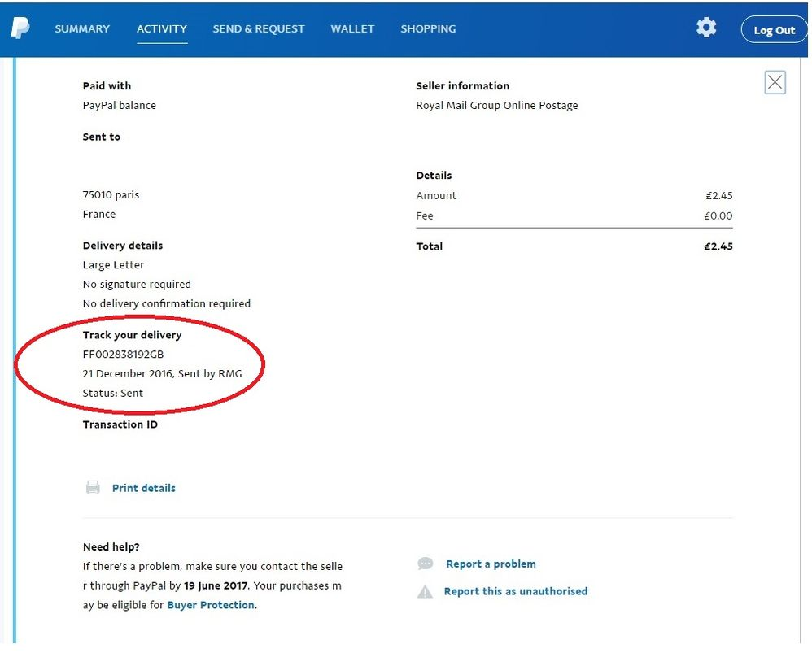This screenshot has height=666, width=812.
Task: Click the Print details link
Action: (144, 488)
